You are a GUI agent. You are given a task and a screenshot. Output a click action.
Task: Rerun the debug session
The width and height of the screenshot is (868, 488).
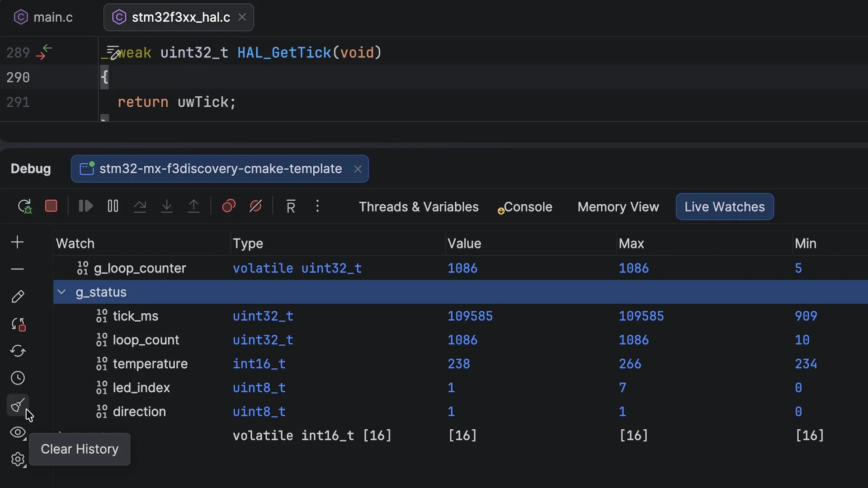pyautogui.click(x=24, y=206)
